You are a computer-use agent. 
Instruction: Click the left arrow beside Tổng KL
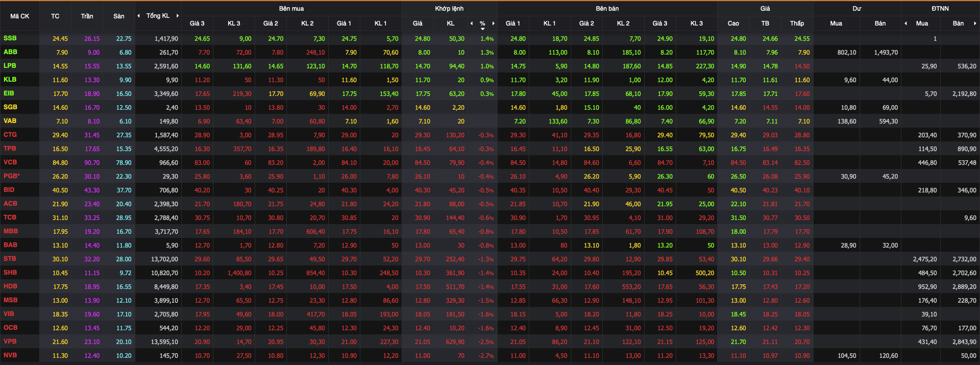click(x=139, y=16)
